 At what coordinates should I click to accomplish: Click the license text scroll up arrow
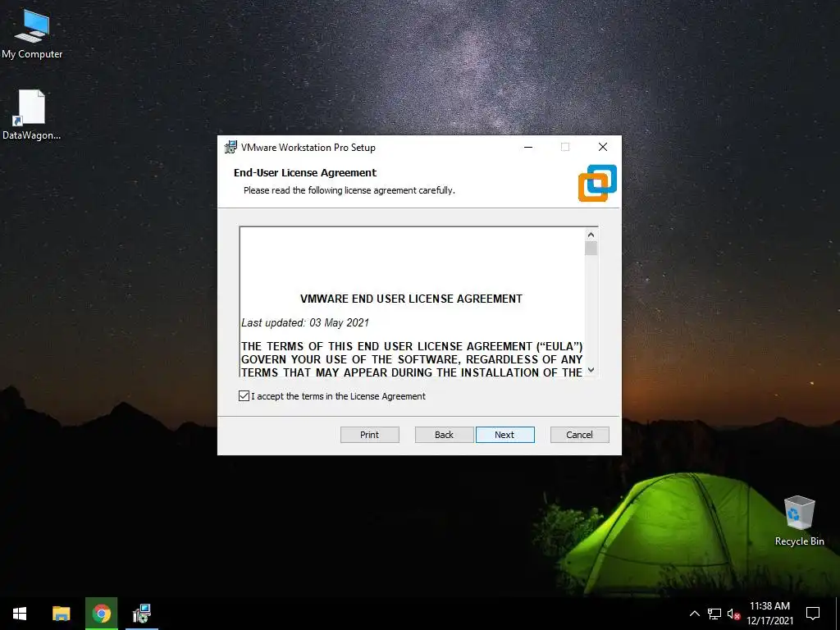pyautogui.click(x=591, y=235)
